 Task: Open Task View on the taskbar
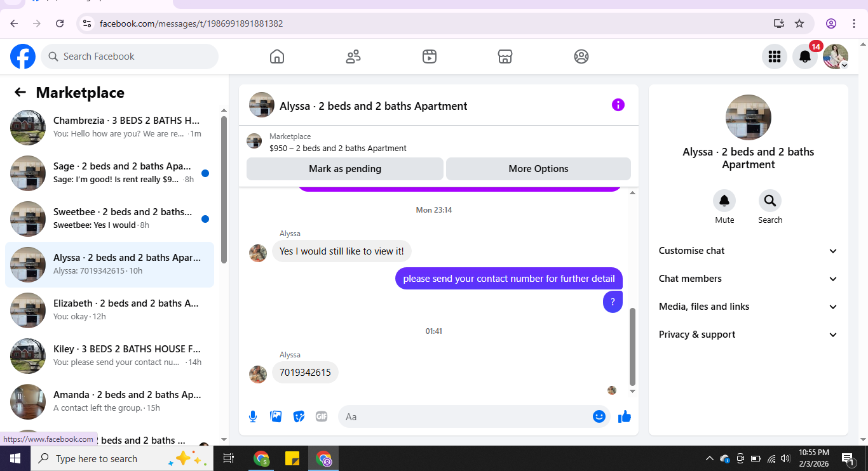pos(229,458)
